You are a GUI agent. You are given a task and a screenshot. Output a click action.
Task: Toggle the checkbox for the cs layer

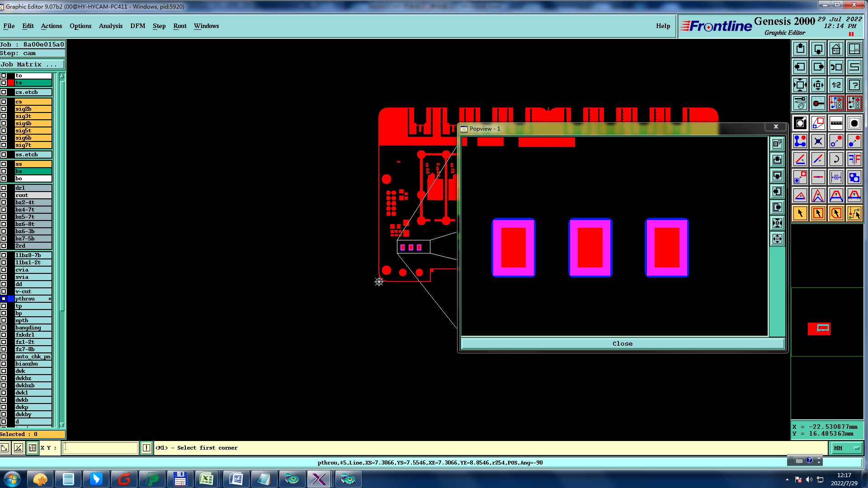[4, 102]
